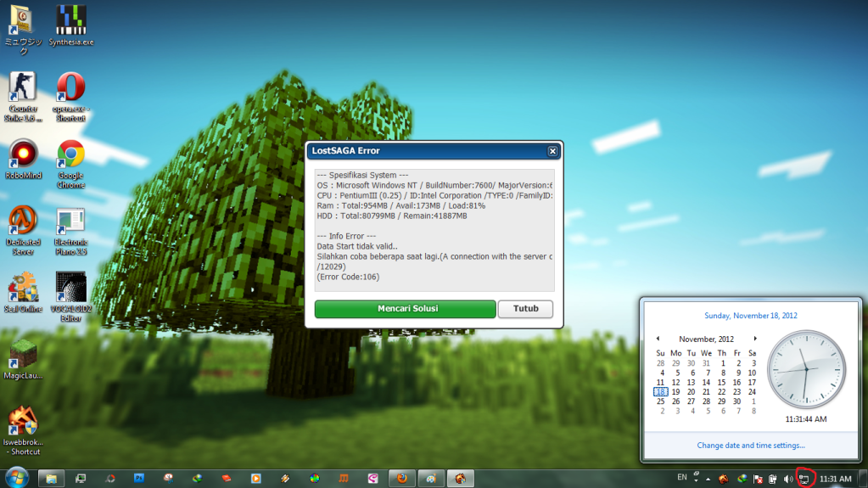This screenshot has width=868, height=488.
Task: Open the volume speaker tray icon
Action: point(788,480)
